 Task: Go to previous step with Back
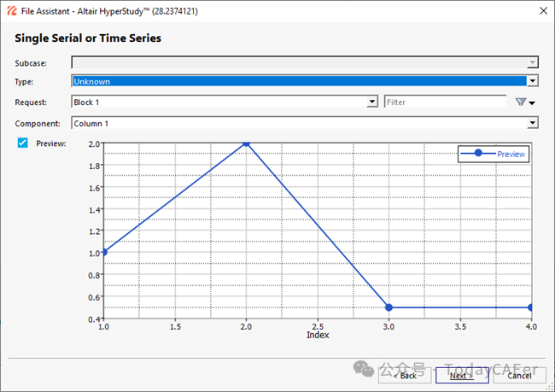[403, 375]
